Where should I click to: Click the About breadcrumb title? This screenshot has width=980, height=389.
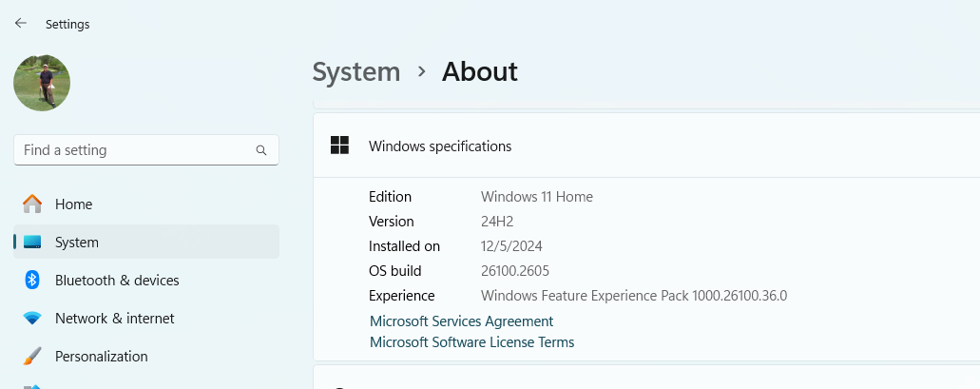[480, 72]
